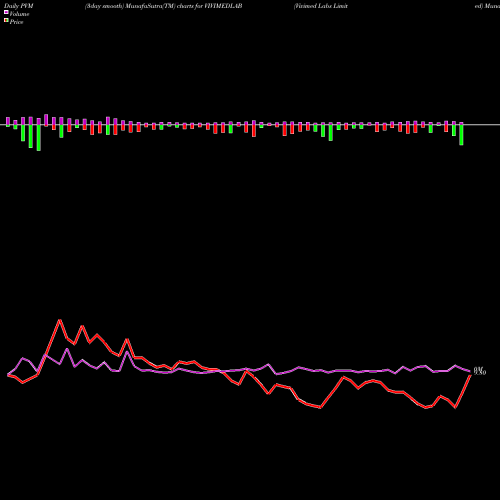500x500 pixels.
Task: Click the Volume legend swatch
Action: click(6, 13)
